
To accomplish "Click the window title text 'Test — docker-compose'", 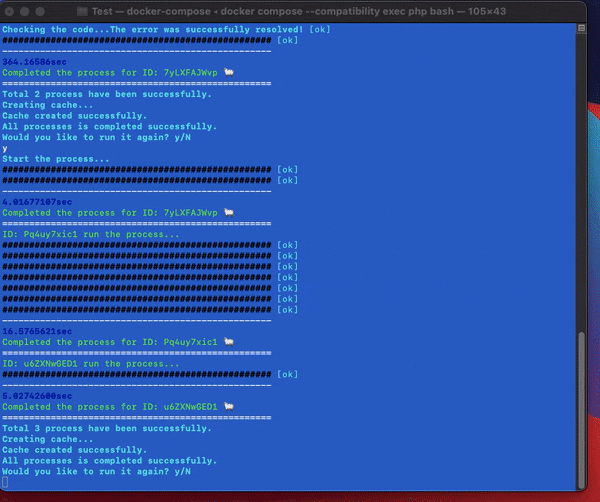I will click(x=151, y=11).
